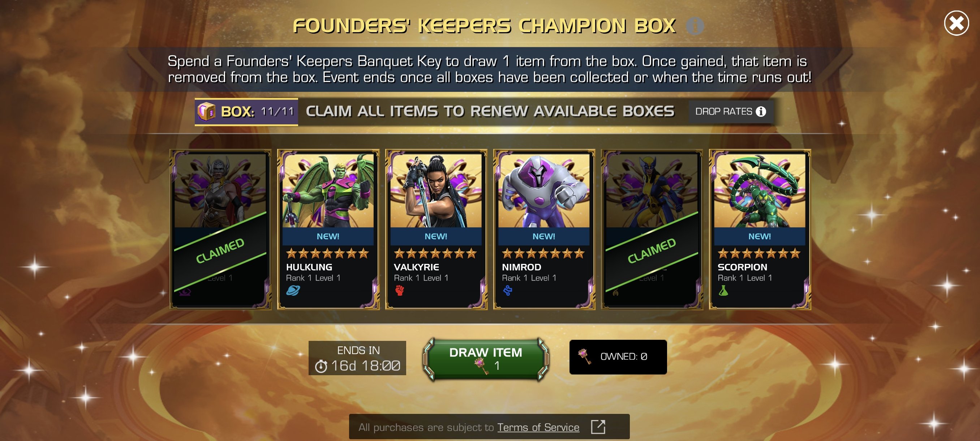Click the Box 11/11 counter label

pos(246,112)
